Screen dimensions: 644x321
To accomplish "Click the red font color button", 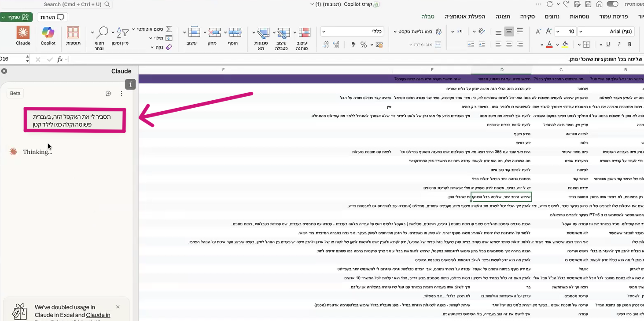I will click(x=549, y=44).
